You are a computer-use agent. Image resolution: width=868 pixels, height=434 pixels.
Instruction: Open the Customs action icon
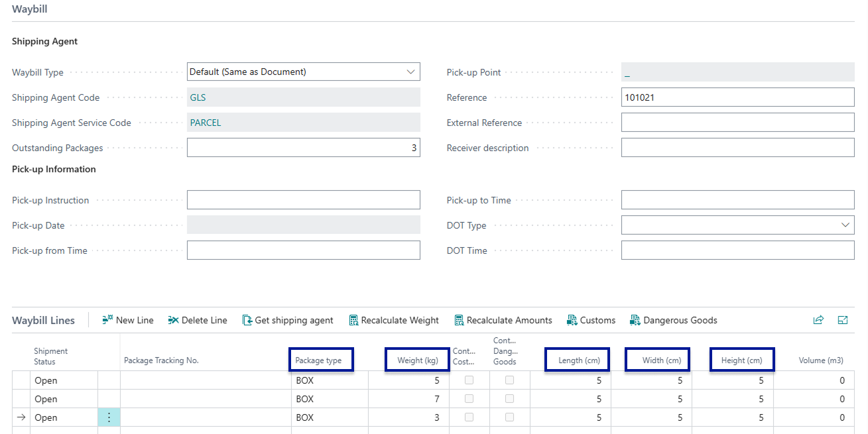coord(572,320)
